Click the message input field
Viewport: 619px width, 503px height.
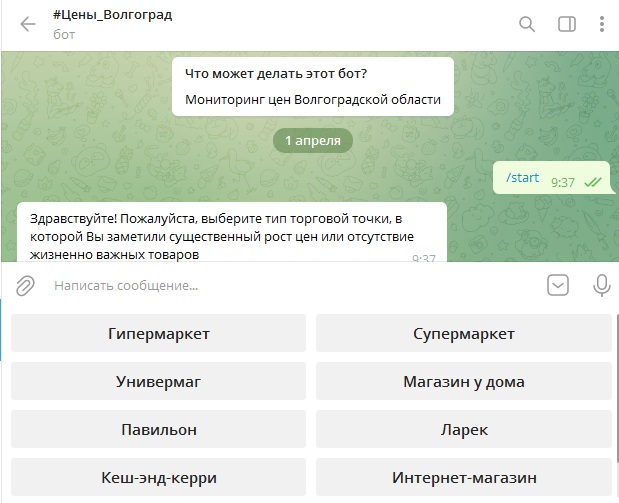290,286
